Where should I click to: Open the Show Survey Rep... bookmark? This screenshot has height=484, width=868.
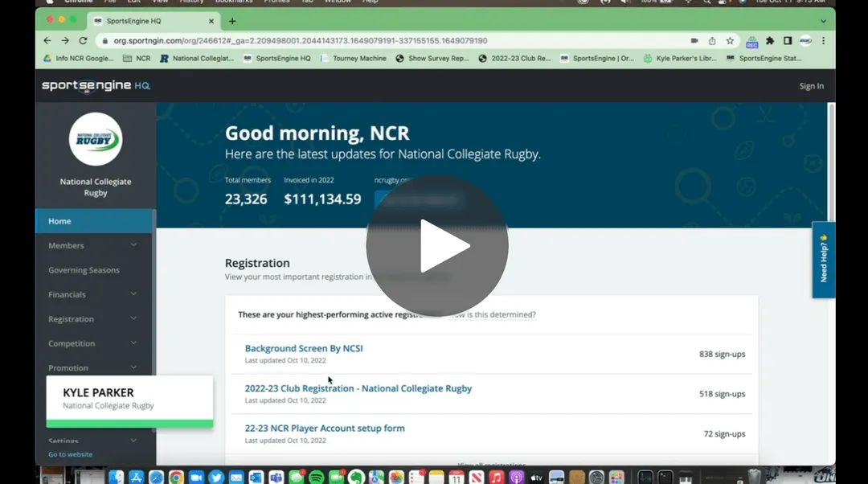pos(432,58)
